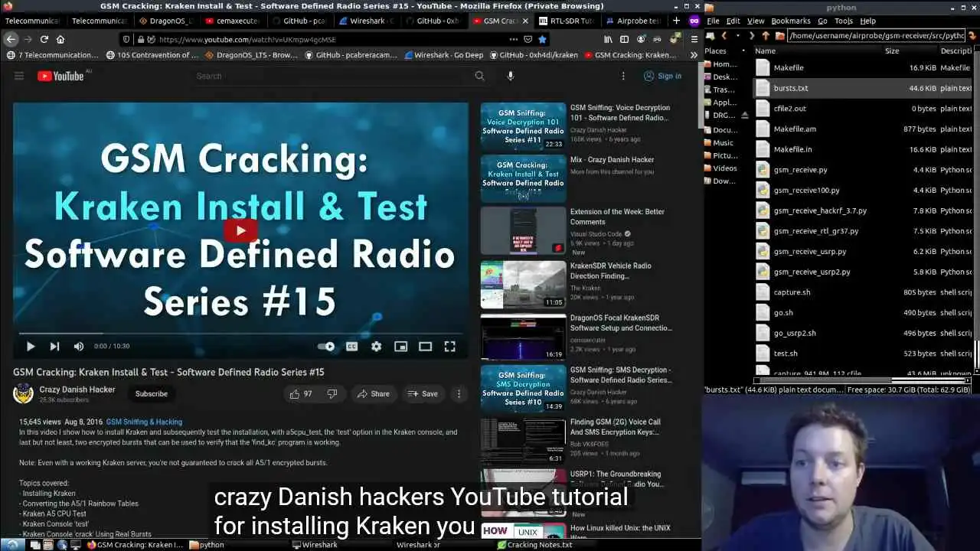Open the GSM Sniffing & Hacking playlist link
This screenshot has width=980, height=551.
(x=144, y=422)
